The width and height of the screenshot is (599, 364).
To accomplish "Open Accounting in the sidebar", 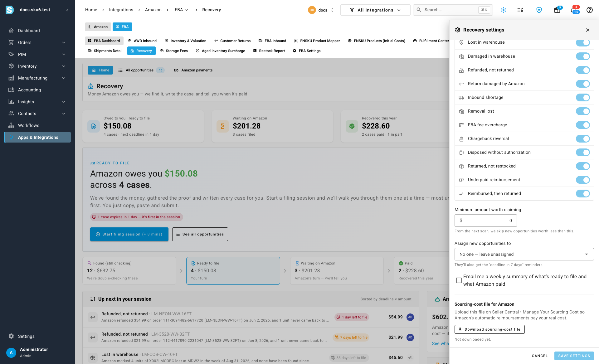I will 37,90.
